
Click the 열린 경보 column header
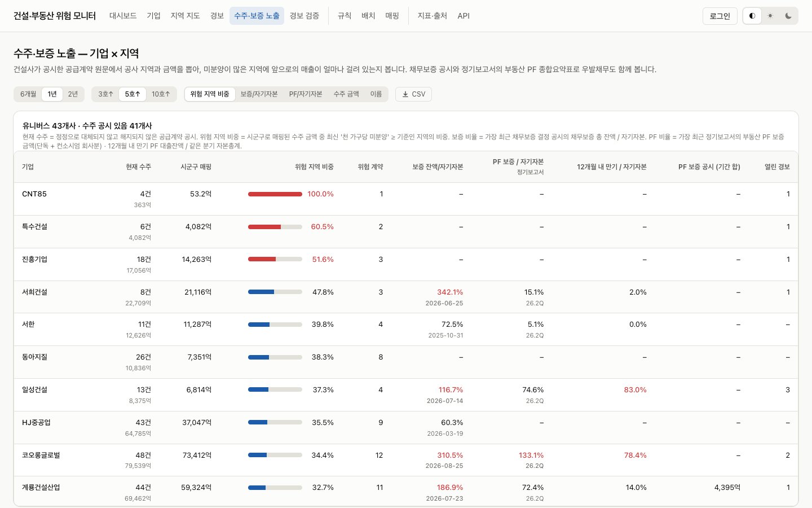(x=777, y=167)
